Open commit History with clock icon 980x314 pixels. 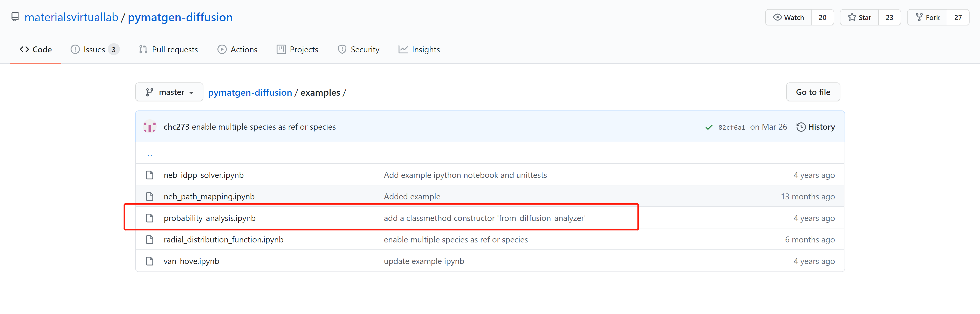[815, 127]
